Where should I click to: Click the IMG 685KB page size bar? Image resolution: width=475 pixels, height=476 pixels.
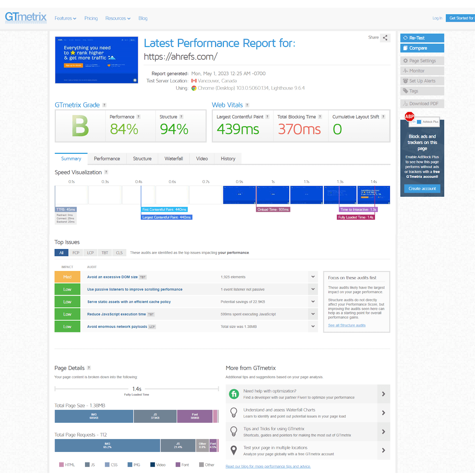pos(94,416)
